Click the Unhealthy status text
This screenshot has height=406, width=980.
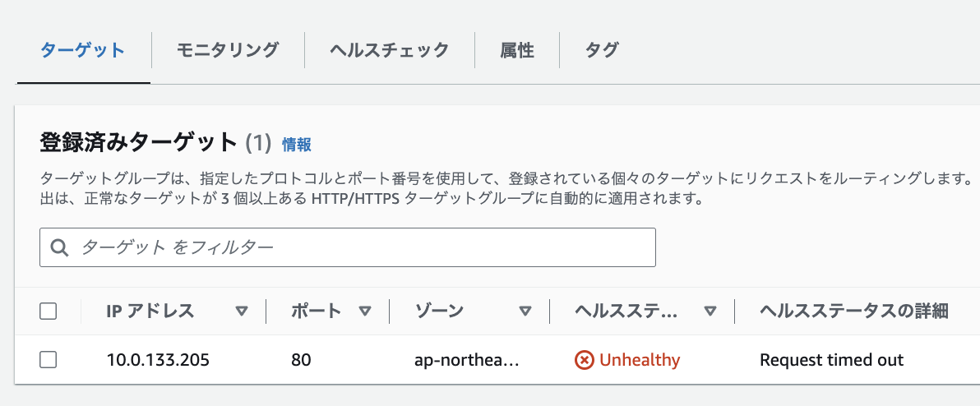click(640, 361)
